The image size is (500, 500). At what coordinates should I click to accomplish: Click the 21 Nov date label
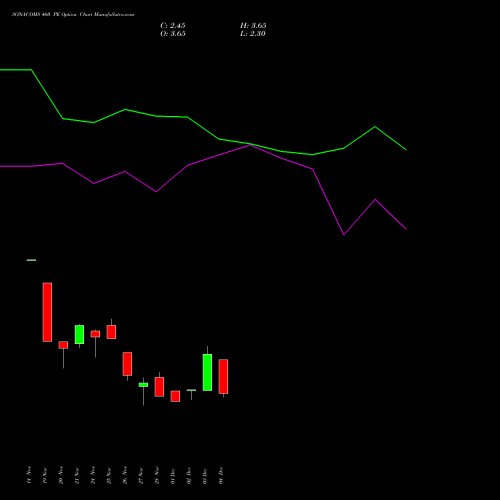[77, 475]
